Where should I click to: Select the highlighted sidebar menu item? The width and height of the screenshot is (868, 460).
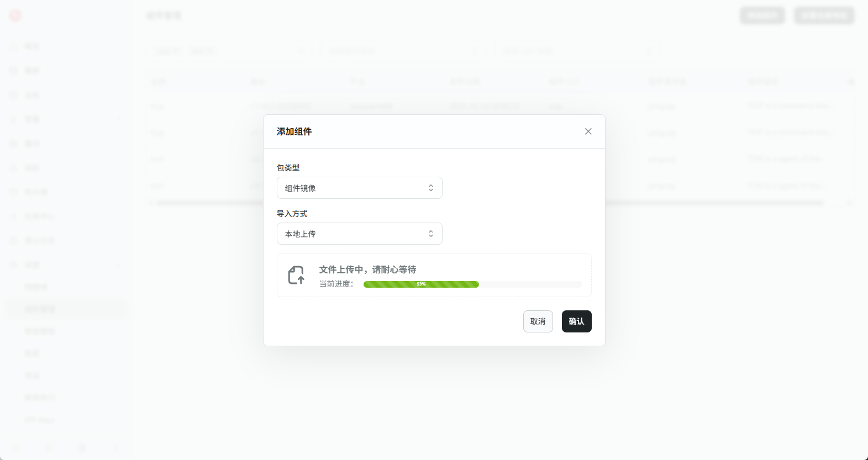66,309
